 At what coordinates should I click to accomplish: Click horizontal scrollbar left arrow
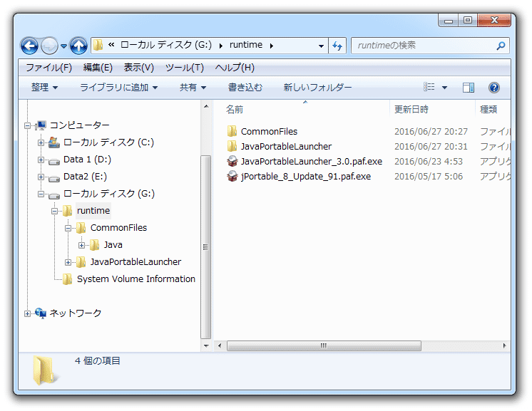[220, 345]
